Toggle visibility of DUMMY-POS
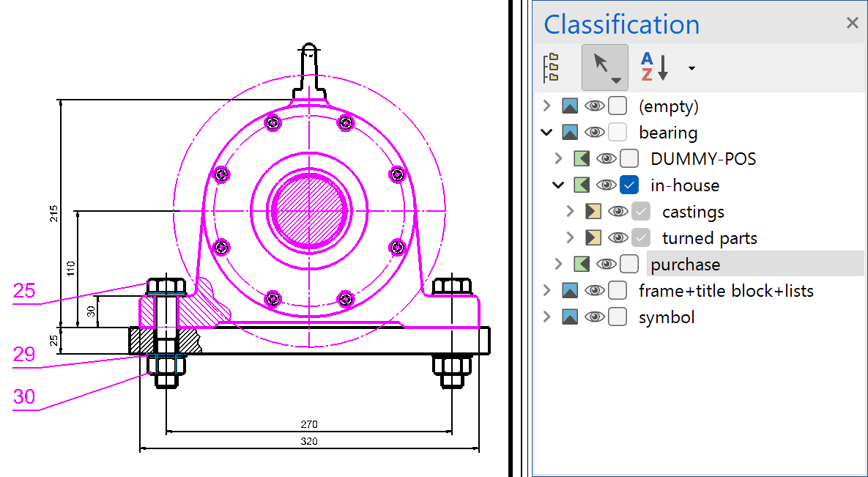This screenshot has width=868, height=477. tap(606, 159)
